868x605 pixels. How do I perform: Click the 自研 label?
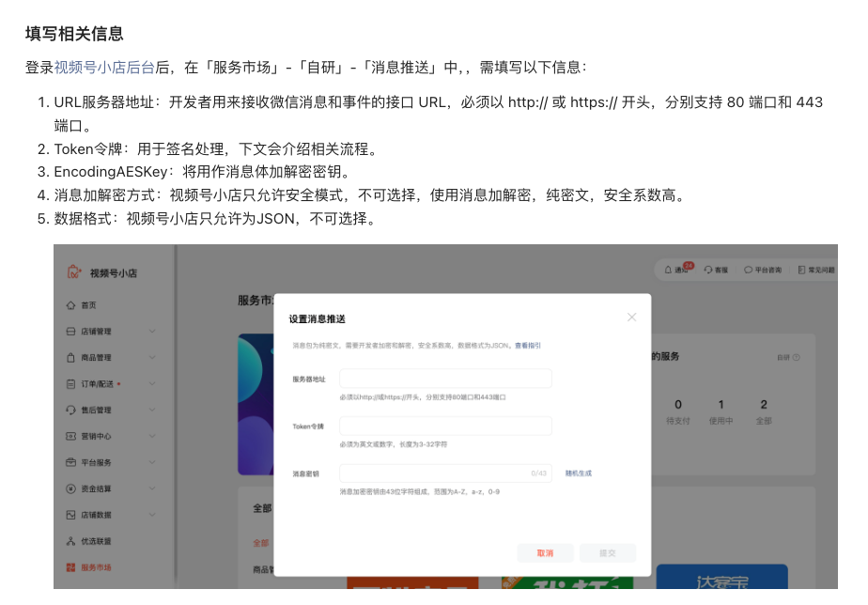pos(783,358)
